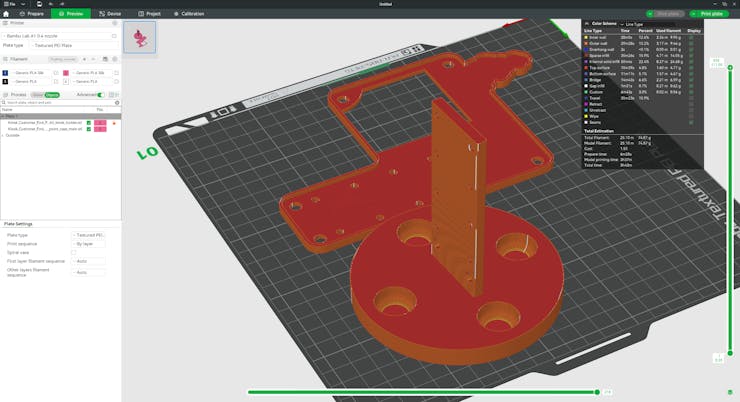740x402 pixels.
Task: Click the Flushing volumes button
Action: pyautogui.click(x=63, y=59)
